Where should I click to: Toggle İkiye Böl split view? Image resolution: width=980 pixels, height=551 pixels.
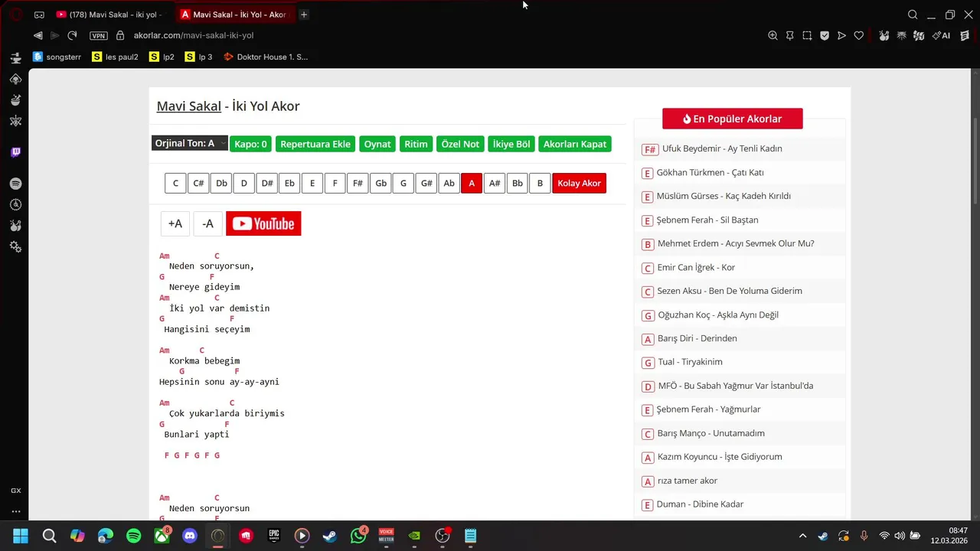511,144
